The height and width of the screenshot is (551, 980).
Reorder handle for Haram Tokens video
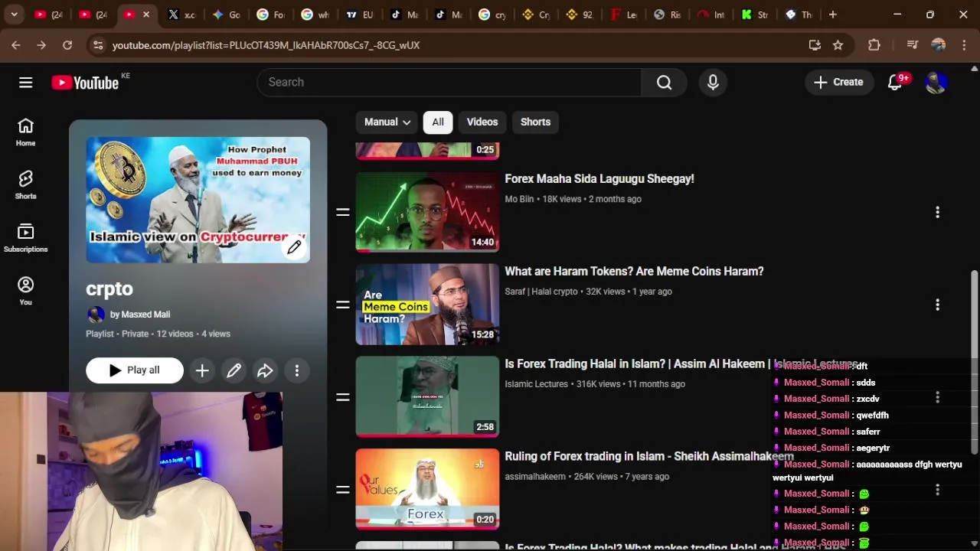343,305
